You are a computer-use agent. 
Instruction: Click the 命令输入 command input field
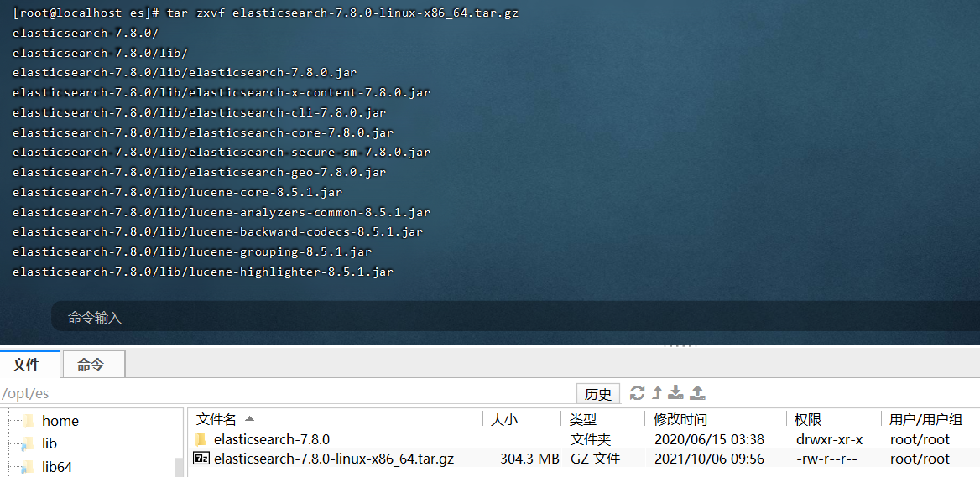[515, 317]
